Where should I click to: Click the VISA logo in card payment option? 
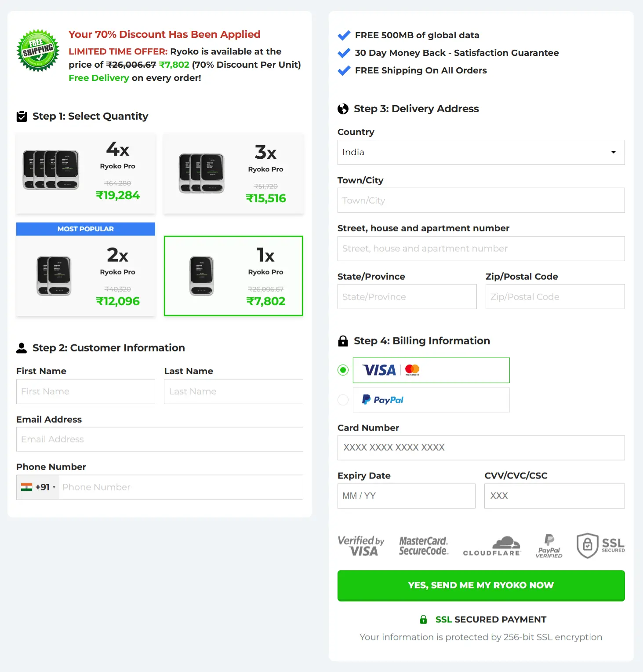[x=379, y=370]
